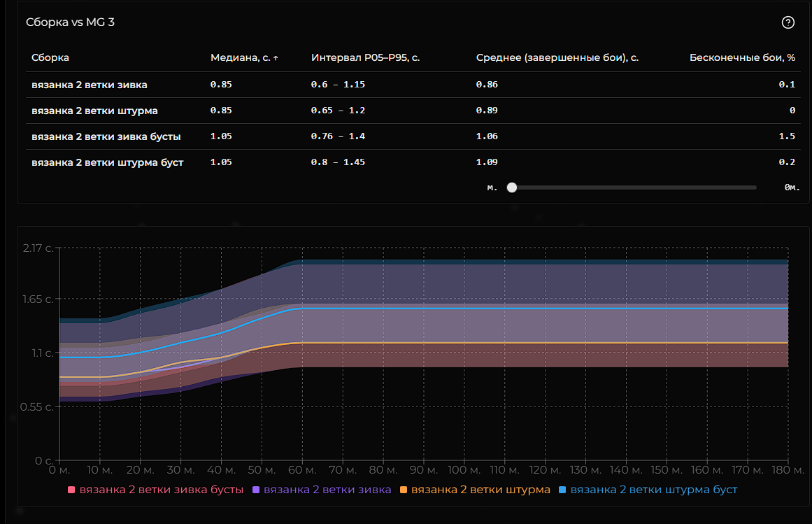Viewport: 812px width, 524px height.
Task: Sort by Медиана, с. column header
Action: click(x=240, y=58)
